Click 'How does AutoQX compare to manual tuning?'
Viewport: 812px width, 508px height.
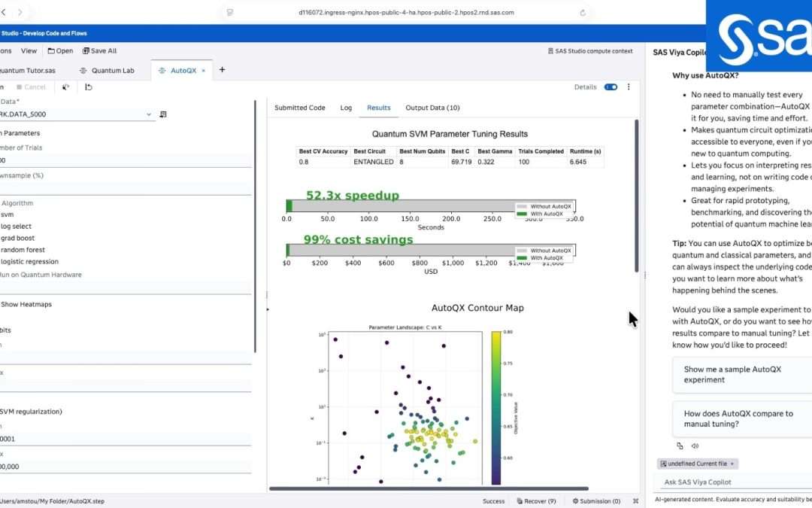(x=742, y=418)
